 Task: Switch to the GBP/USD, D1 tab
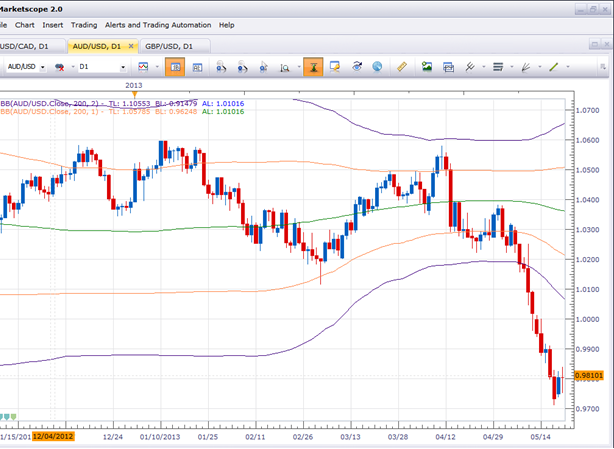click(x=171, y=46)
